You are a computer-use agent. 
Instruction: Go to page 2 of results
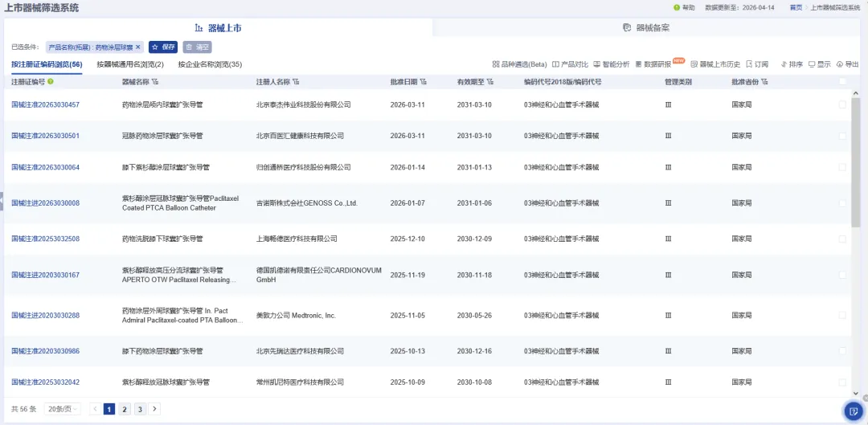tap(125, 409)
